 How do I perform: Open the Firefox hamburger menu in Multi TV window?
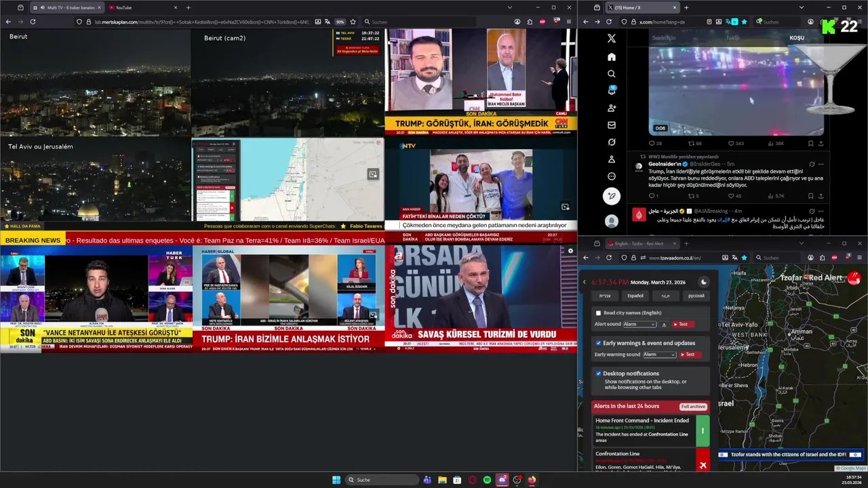pyautogui.click(x=569, y=22)
